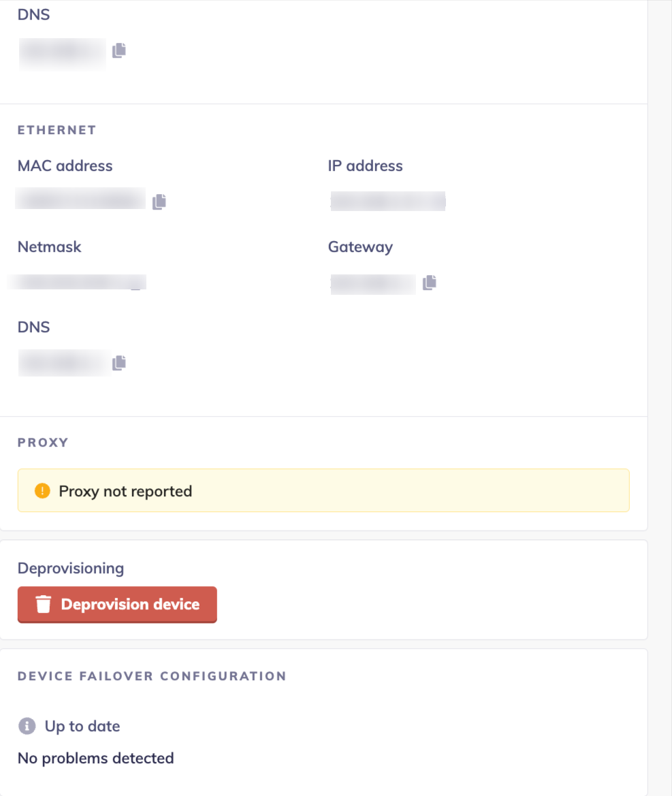The height and width of the screenshot is (796, 672).
Task: Select the blurred Ethernet IP address value
Action: click(387, 202)
